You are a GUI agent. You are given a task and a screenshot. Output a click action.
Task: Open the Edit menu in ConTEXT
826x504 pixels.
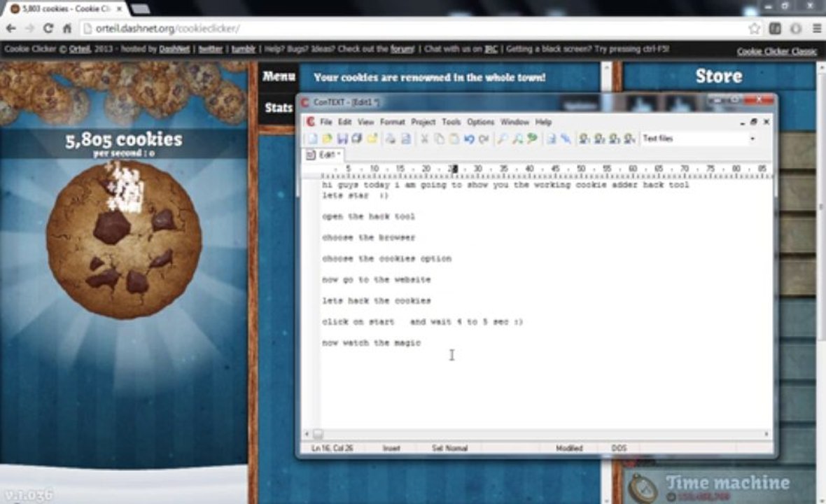coord(344,122)
